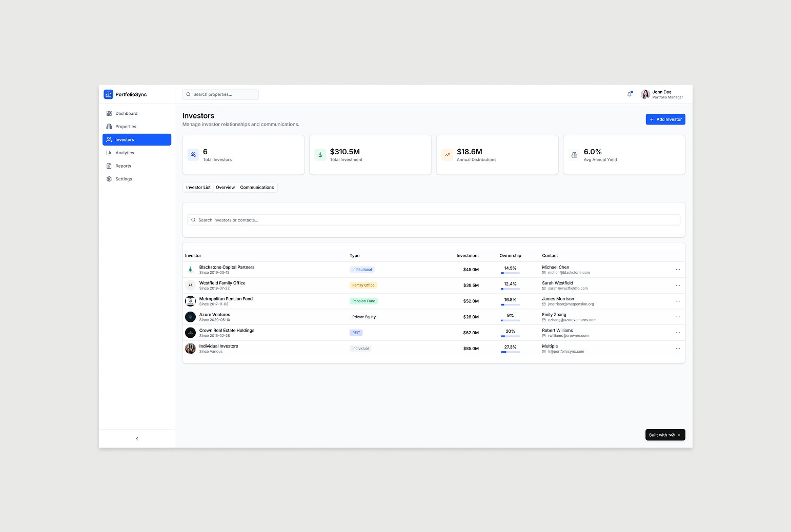Click the 27.3% ownership progress bar
The width and height of the screenshot is (791, 532).
coord(511,352)
